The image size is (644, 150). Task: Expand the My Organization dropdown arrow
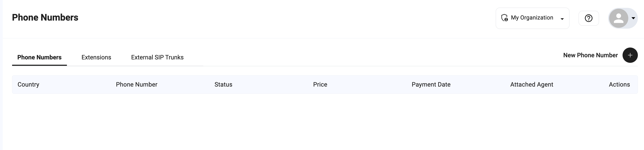[562, 19]
